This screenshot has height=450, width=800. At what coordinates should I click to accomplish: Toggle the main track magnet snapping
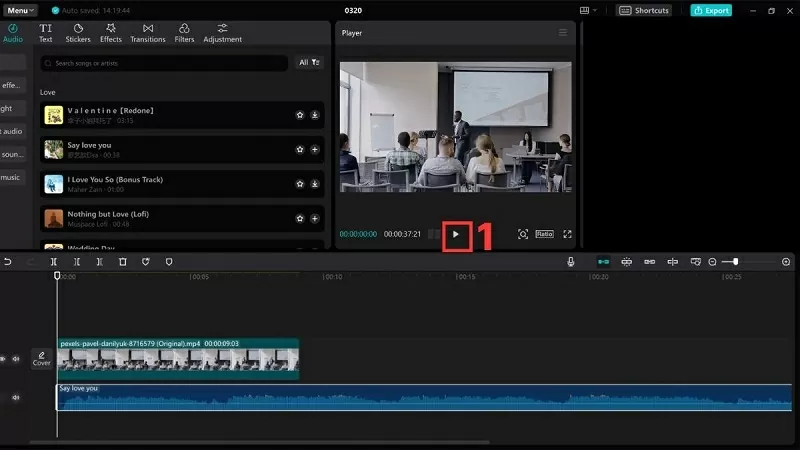click(x=603, y=262)
